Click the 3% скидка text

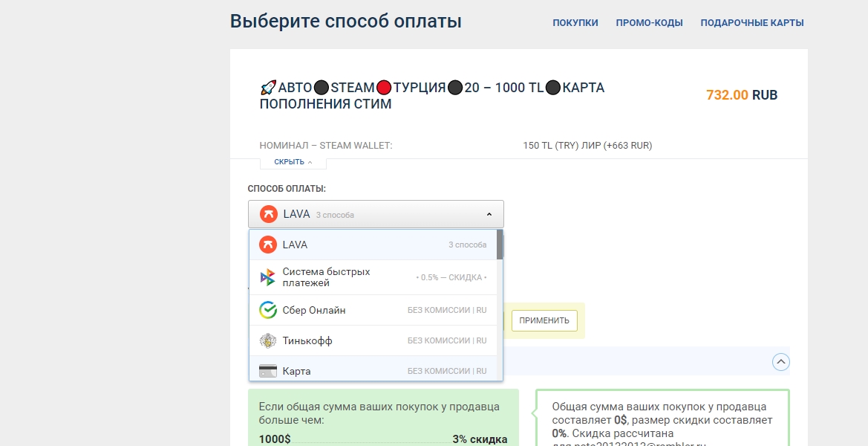480,439
